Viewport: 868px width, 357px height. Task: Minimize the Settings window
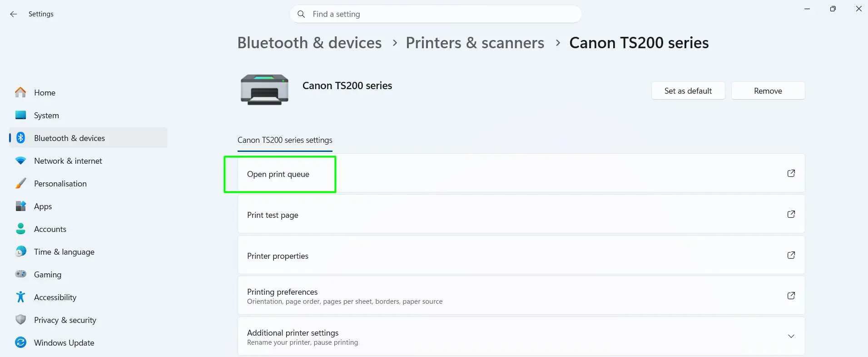pos(807,9)
